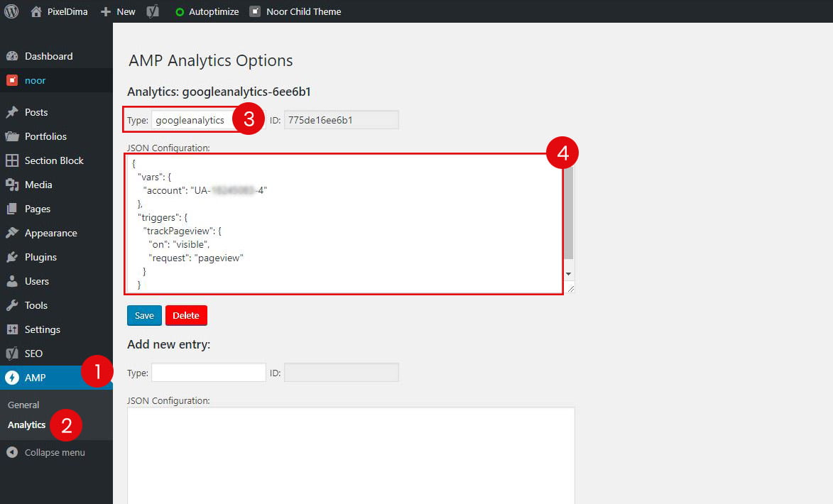
Task: Click the Noor Child Theme icon
Action: point(255,11)
